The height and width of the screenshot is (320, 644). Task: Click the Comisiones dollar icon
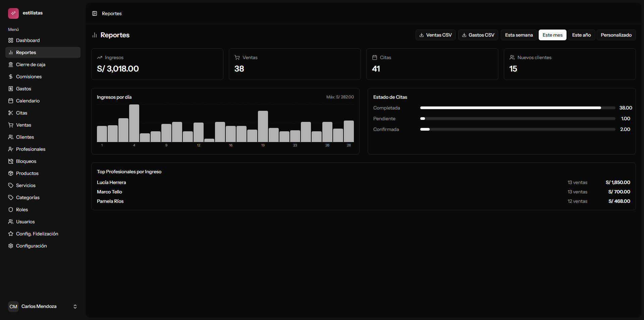pyautogui.click(x=11, y=77)
